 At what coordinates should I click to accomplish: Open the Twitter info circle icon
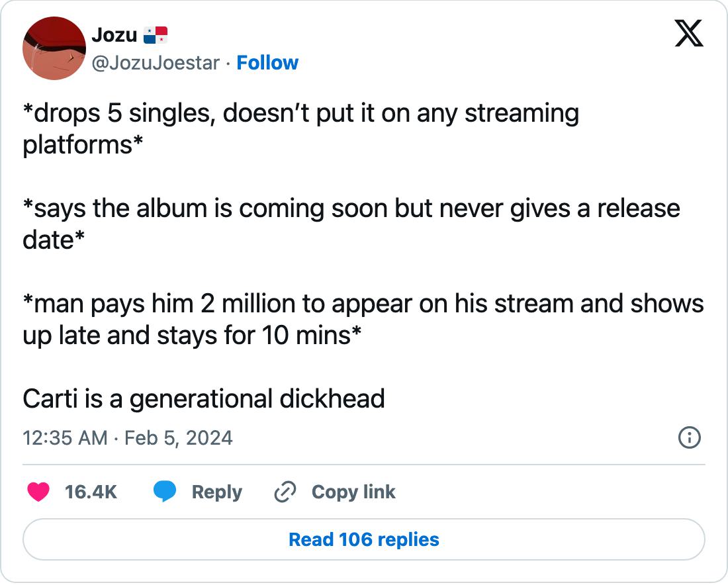click(x=690, y=437)
